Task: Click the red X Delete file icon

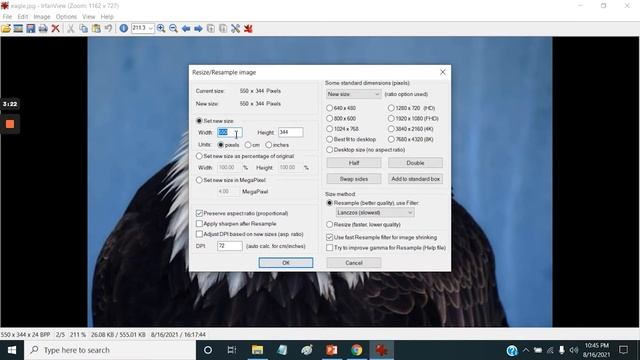Action: pyautogui.click(x=55, y=29)
